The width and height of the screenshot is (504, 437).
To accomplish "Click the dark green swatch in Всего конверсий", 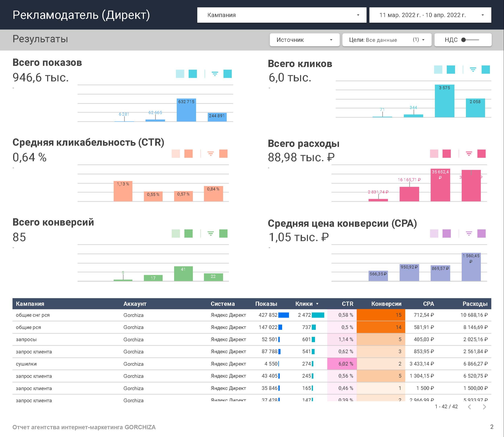I will pos(188,234).
